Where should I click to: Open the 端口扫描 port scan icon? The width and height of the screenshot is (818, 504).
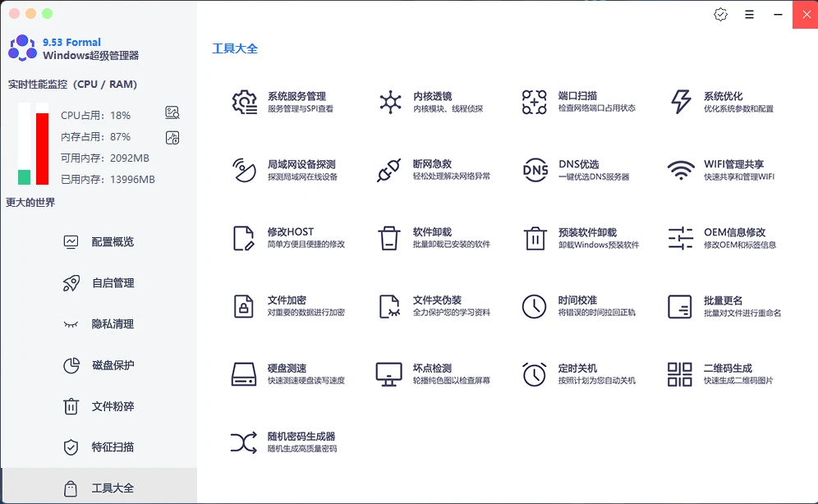click(x=535, y=102)
